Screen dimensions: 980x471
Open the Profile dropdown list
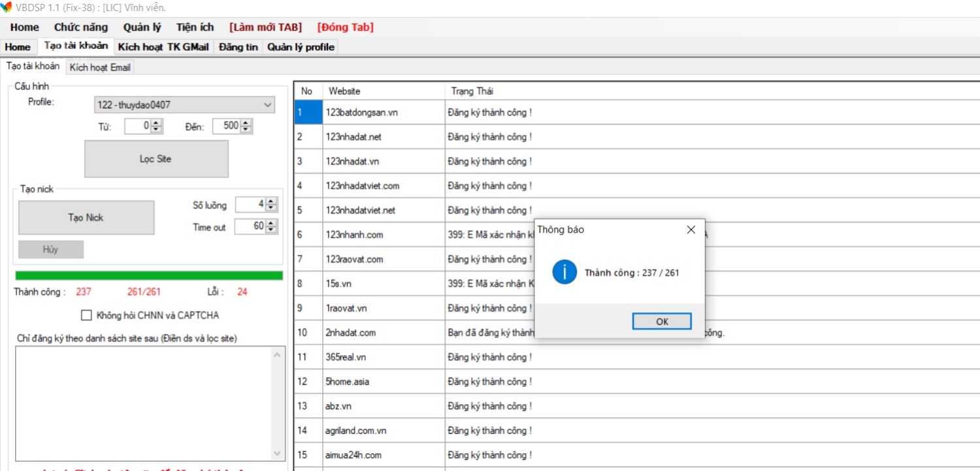click(267, 105)
